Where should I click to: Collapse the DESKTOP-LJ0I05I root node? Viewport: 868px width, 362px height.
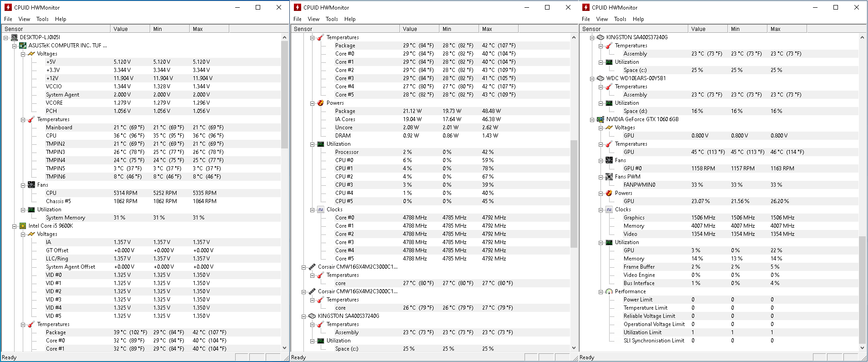[6, 38]
